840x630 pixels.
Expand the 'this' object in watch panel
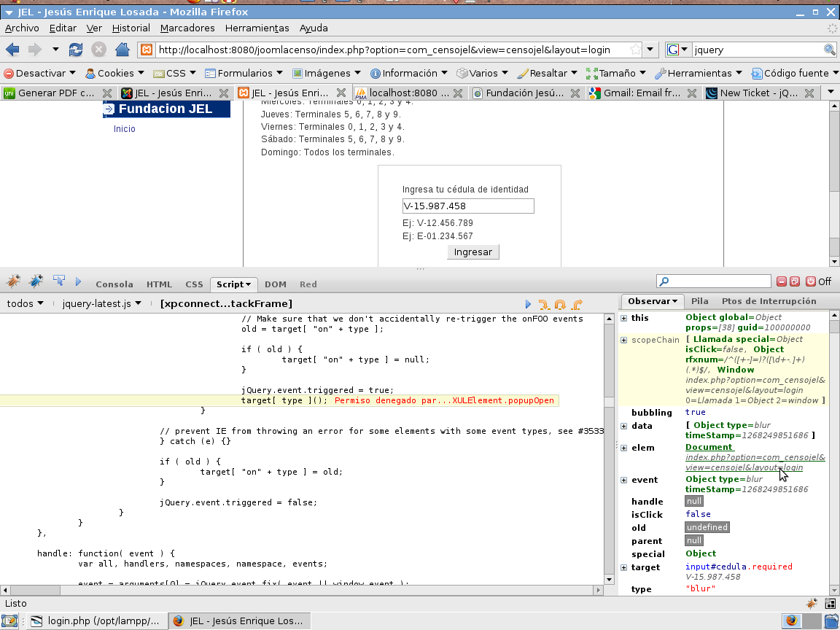(x=623, y=318)
